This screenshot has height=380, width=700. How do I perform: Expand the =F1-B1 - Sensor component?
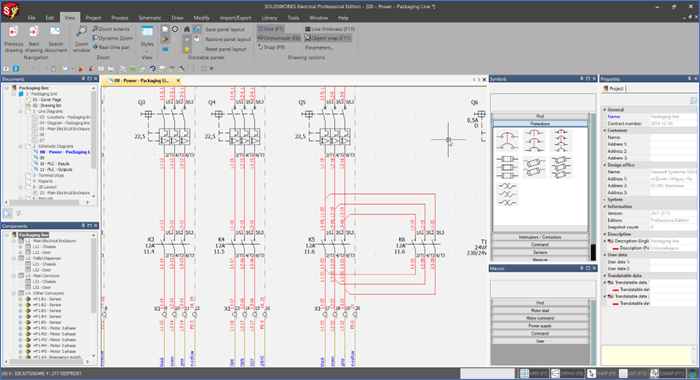tap(21, 299)
